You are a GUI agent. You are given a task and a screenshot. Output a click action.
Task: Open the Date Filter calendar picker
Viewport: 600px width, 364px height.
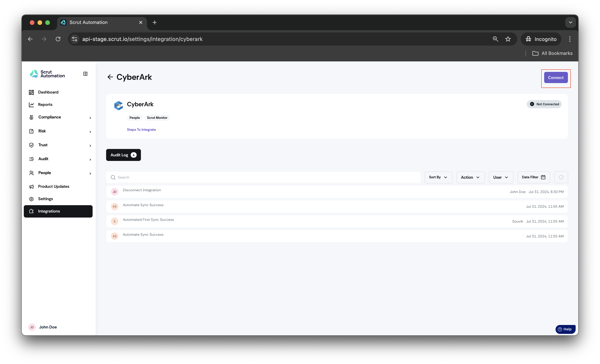[534, 177]
